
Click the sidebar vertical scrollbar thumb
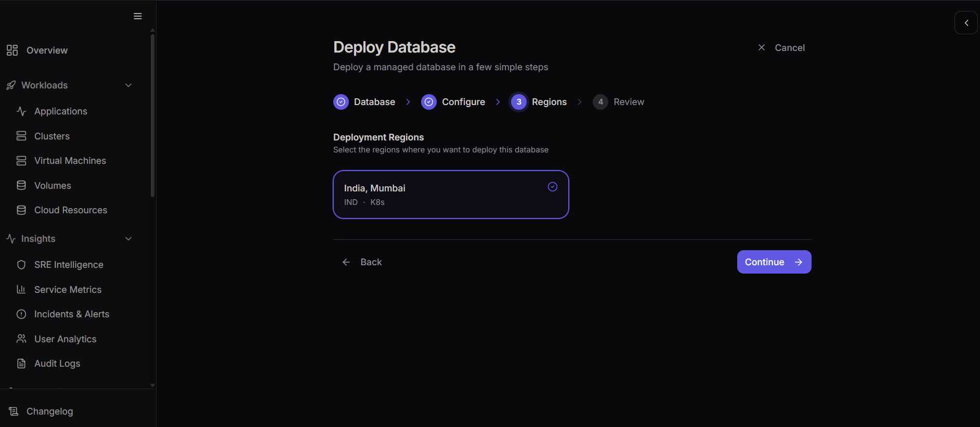click(152, 115)
